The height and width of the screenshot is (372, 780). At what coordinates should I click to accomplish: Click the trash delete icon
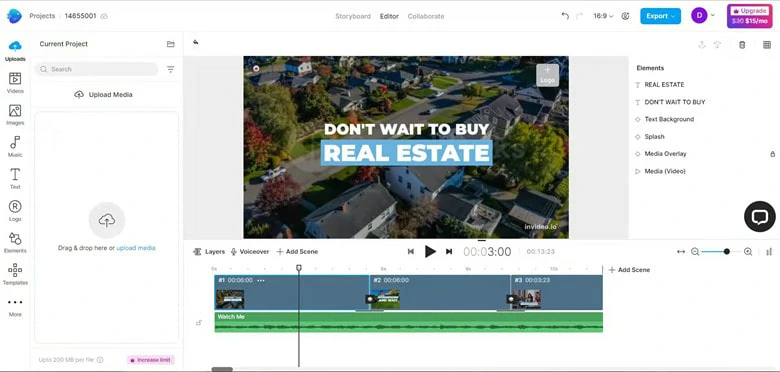pos(742,45)
